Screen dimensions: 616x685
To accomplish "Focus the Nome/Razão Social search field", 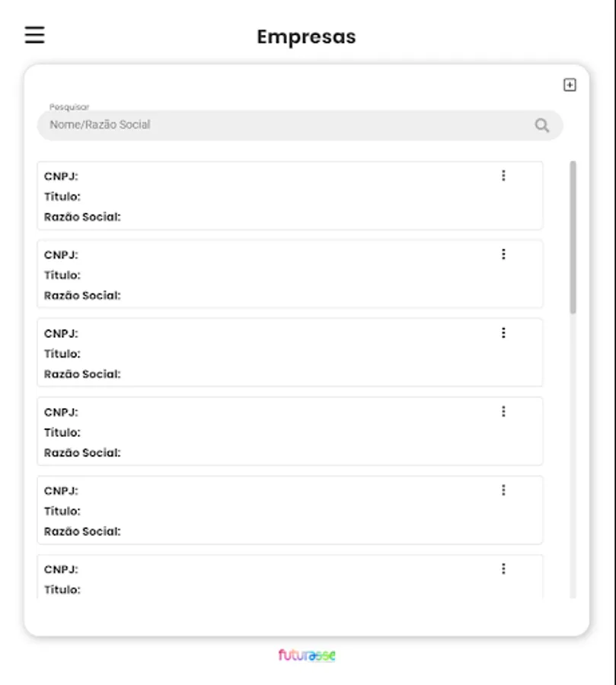I will tap(289, 125).
